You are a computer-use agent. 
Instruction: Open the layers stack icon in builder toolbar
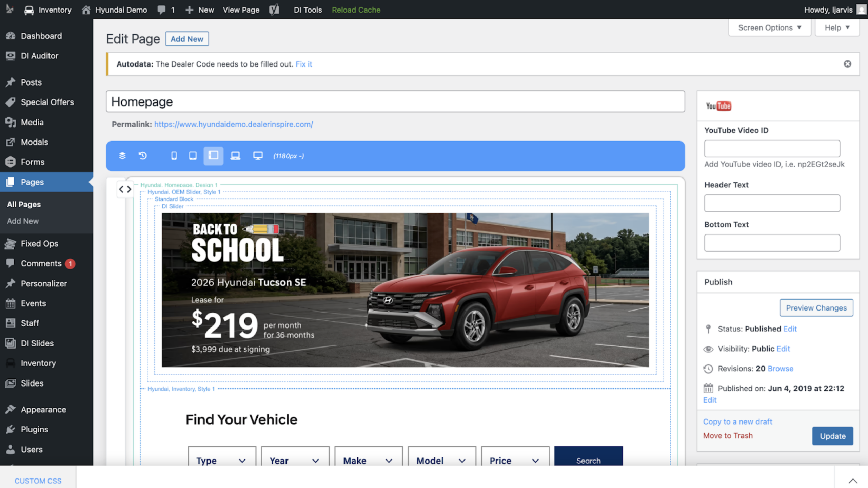tap(122, 156)
